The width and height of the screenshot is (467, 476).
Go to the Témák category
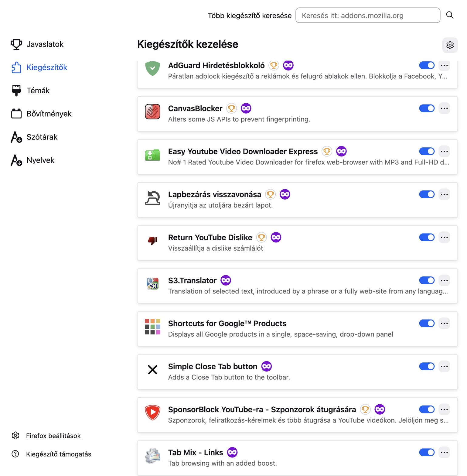tap(38, 91)
